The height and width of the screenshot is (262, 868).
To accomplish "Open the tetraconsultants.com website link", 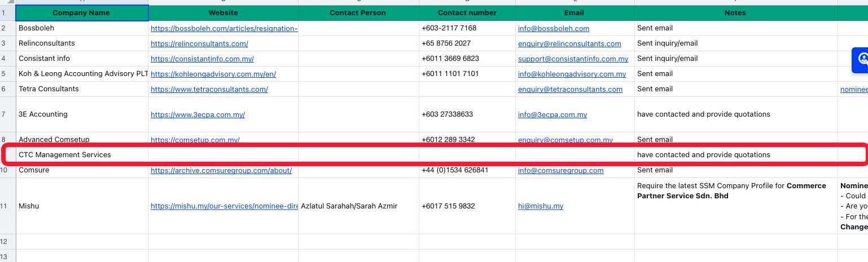I will pyautogui.click(x=209, y=89).
